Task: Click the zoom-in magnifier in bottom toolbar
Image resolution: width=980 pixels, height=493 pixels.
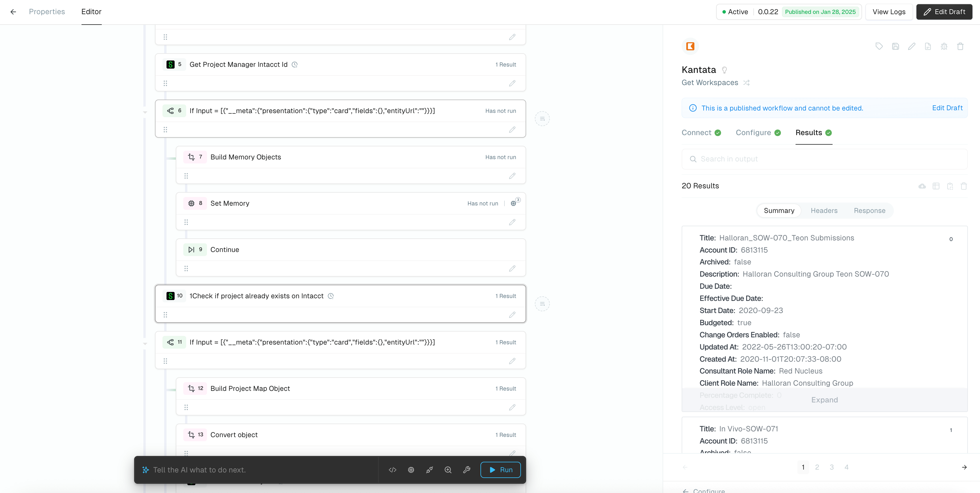Action: (448, 470)
